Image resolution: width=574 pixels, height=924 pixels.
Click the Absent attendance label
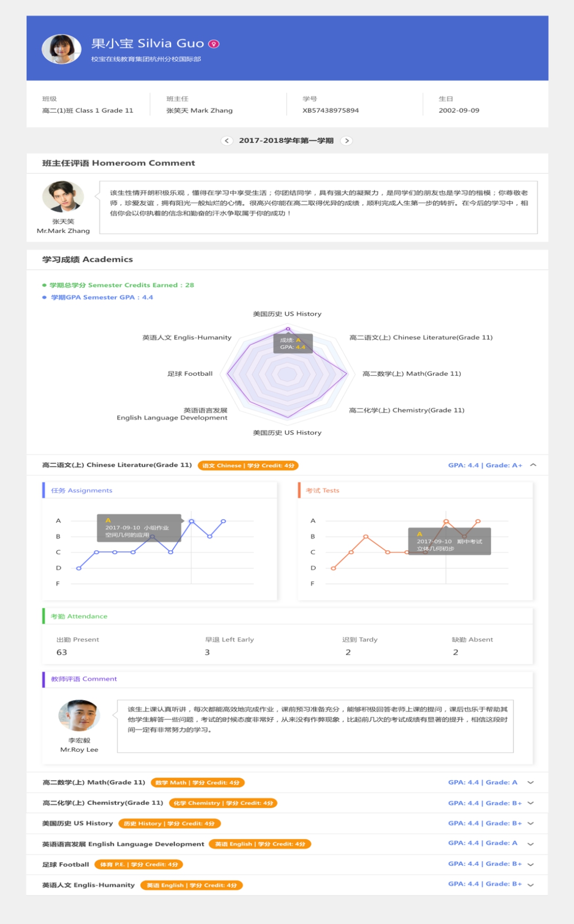[472, 640]
